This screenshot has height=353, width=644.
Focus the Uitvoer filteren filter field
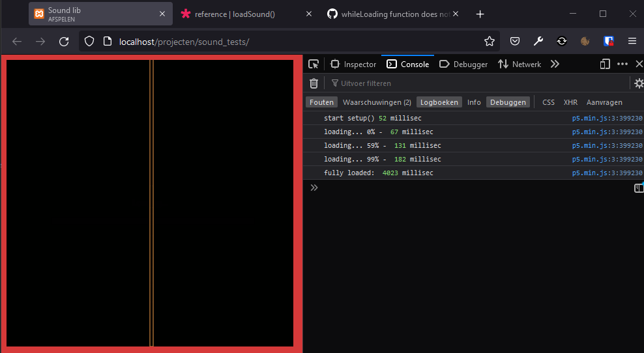478,83
